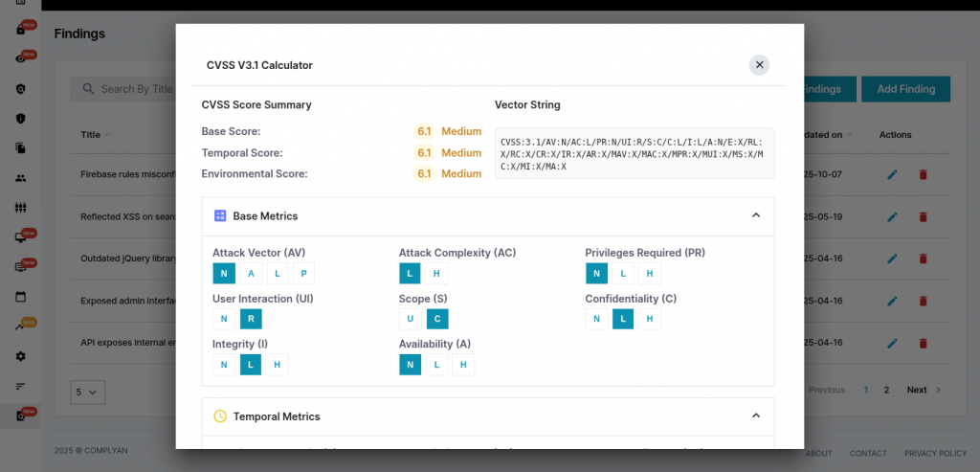Close the CVSS V3.1 Calculator dialog
The height and width of the screenshot is (472, 980).
tap(759, 65)
